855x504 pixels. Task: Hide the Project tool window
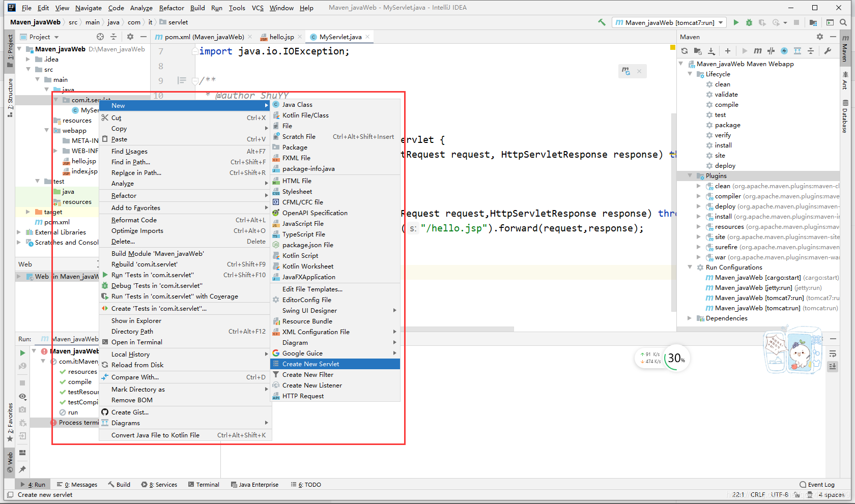(144, 37)
